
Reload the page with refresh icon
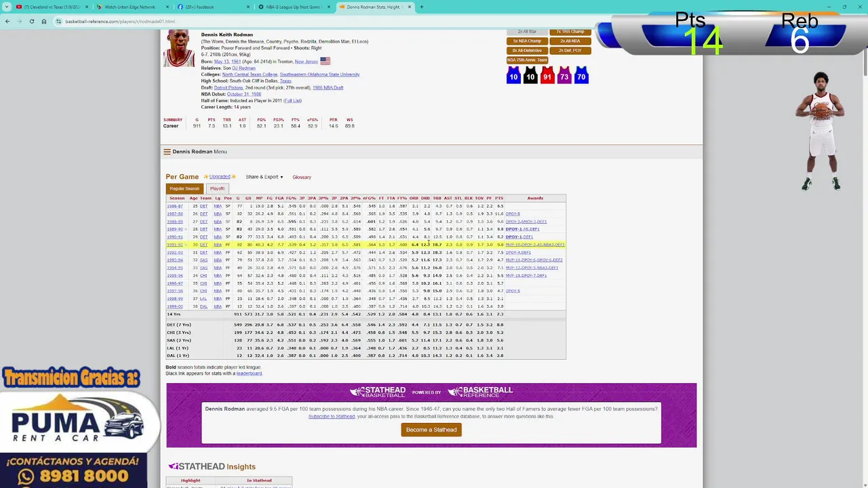coord(32,21)
